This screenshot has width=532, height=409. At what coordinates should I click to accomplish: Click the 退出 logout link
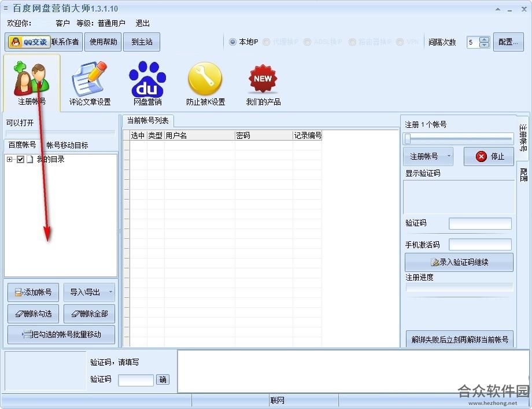(x=142, y=23)
